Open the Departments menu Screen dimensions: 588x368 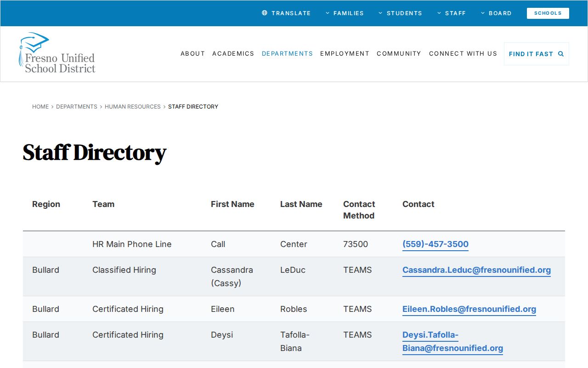point(287,54)
